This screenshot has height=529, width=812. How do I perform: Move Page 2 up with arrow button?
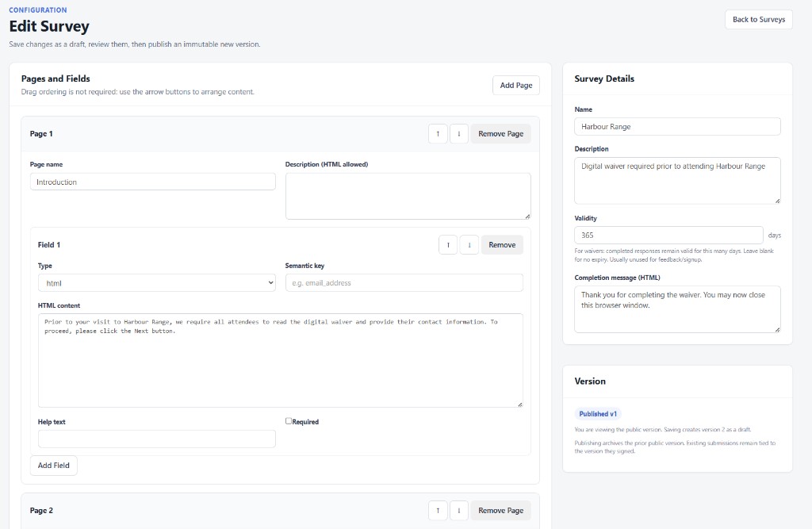tap(438, 510)
